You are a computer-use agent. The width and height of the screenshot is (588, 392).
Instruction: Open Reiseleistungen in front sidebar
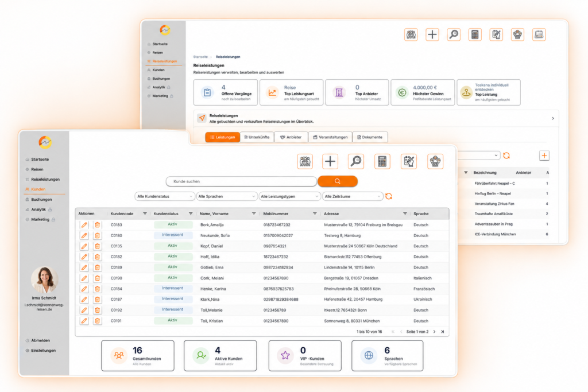coord(45,180)
